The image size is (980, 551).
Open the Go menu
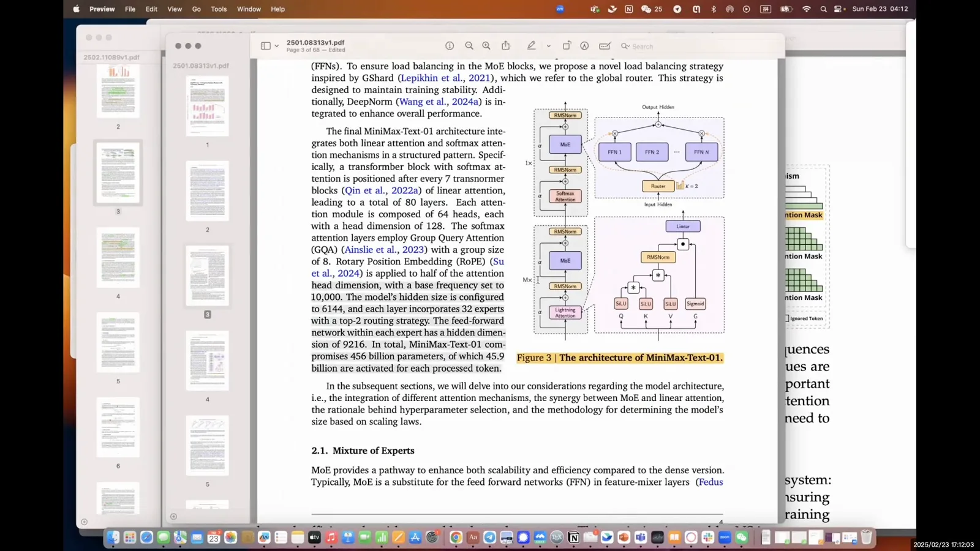pyautogui.click(x=197, y=9)
